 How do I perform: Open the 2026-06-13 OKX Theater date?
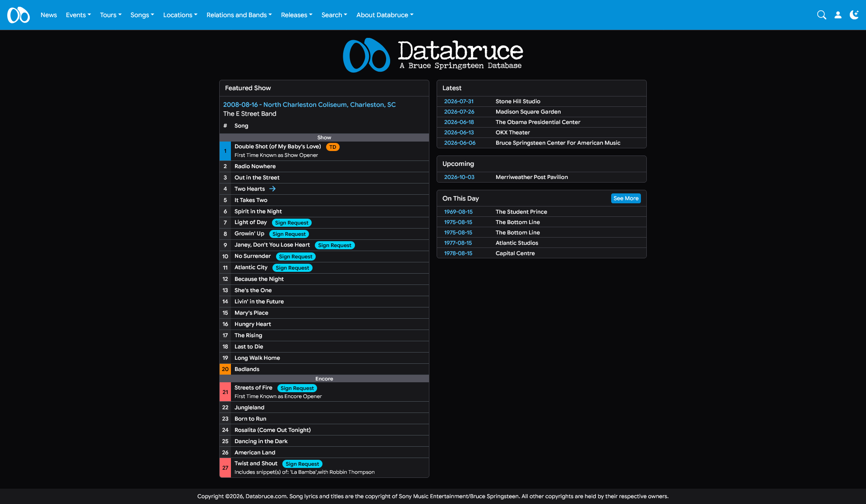click(x=459, y=133)
